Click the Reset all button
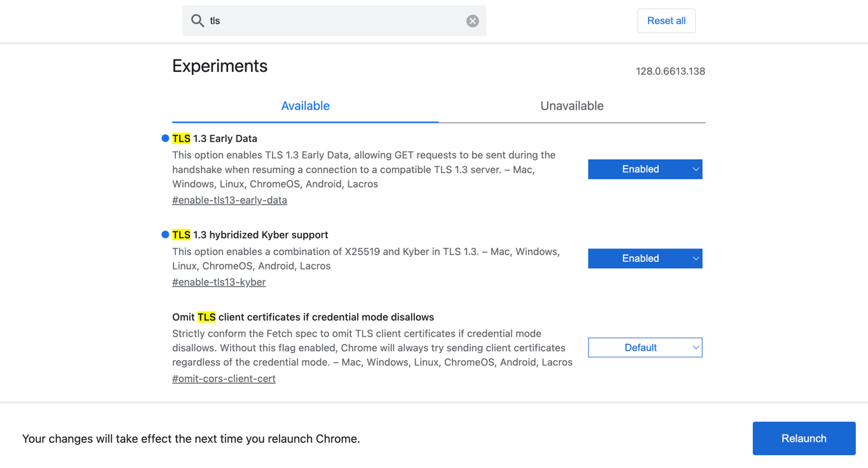This screenshot has width=868, height=468. click(x=666, y=20)
